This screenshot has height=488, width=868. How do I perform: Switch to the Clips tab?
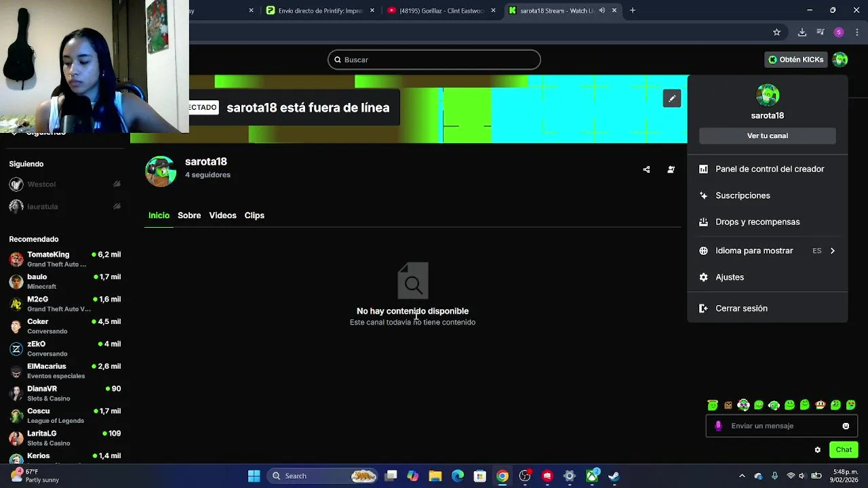[x=254, y=216]
